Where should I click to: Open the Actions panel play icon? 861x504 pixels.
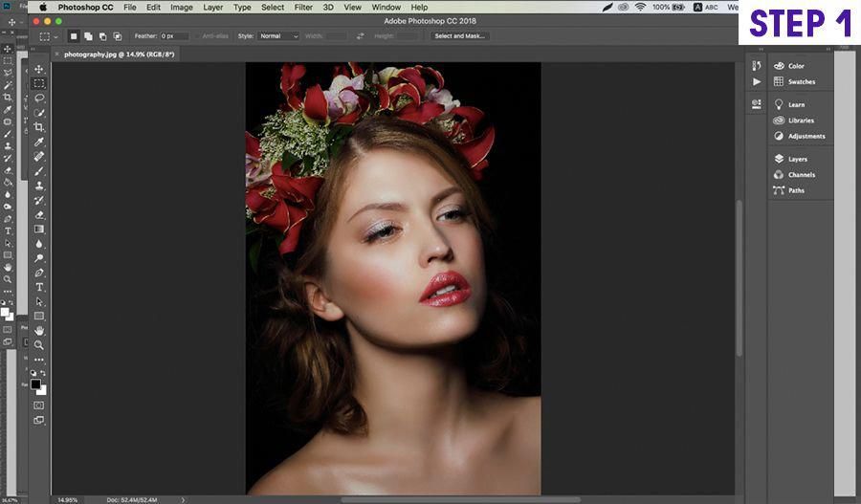tap(757, 82)
